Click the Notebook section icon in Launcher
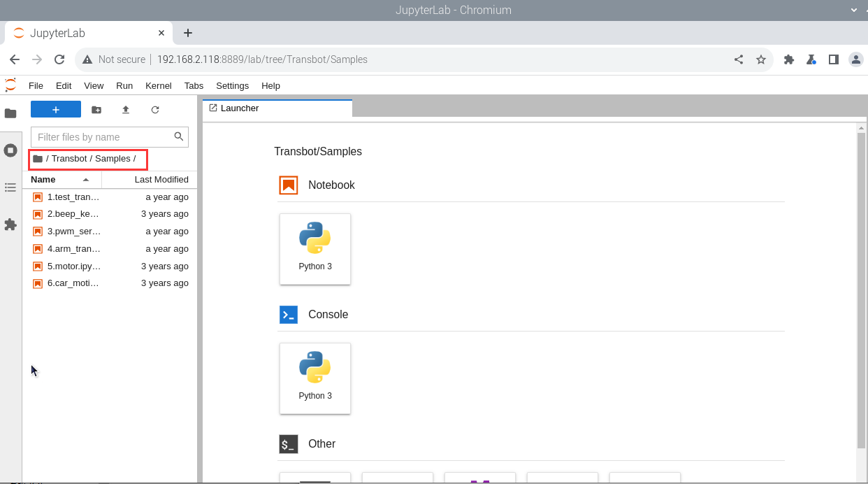The image size is (868, 484). coord(289,185)
